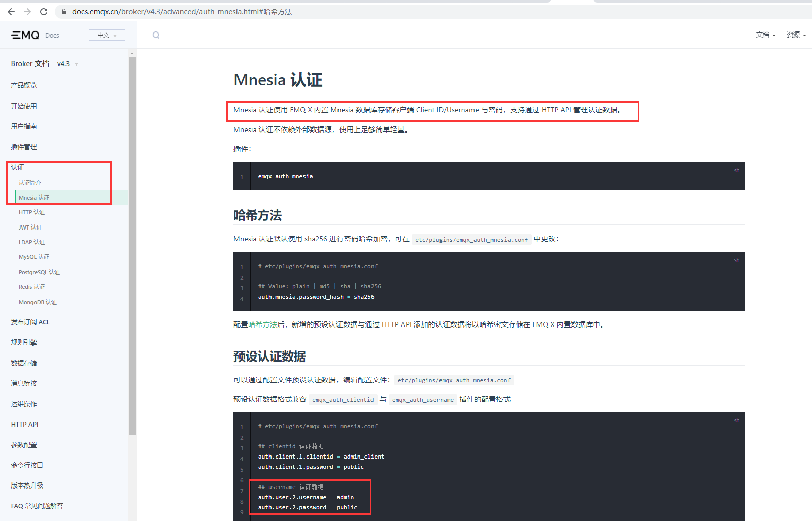Click auth.client.1.password = public line
The width and height of the screenshot is (812, 521).
pos(311,467)
